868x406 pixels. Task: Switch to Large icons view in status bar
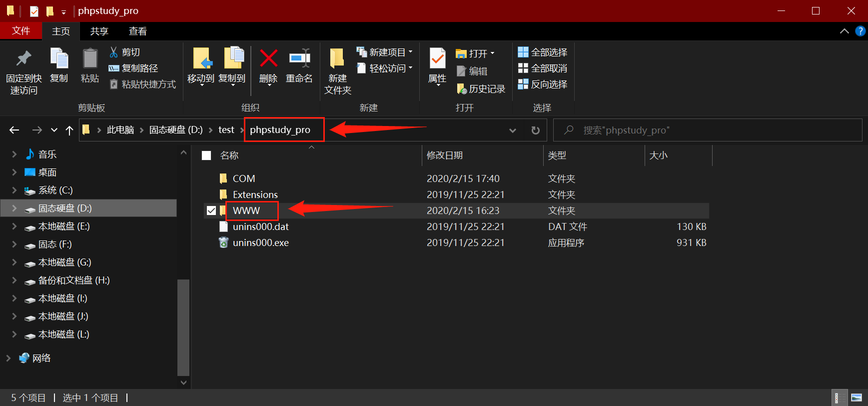[x=857, y=398]
